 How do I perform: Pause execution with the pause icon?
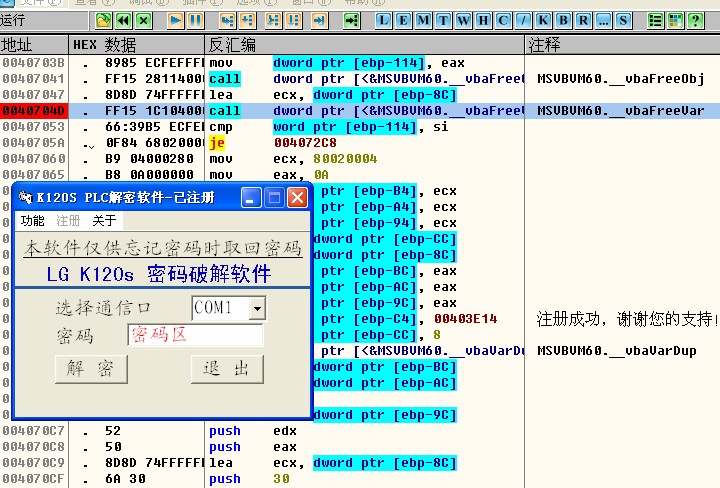195,21
